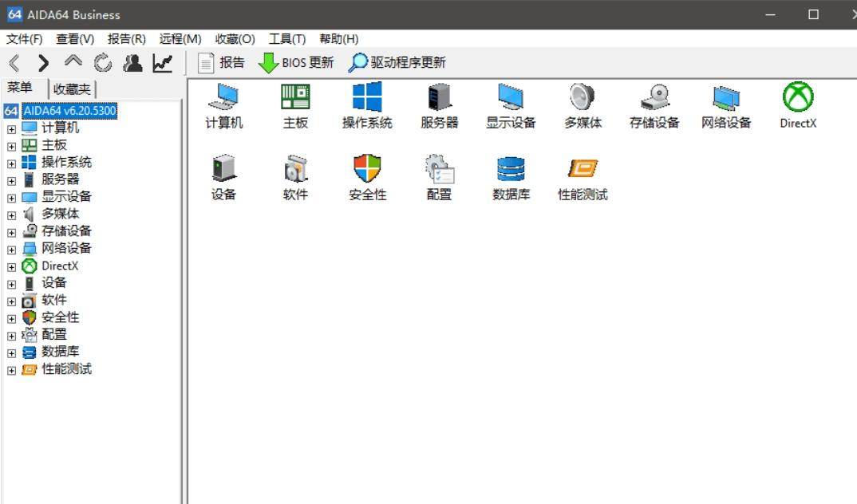Expand the 设备 tree node
This screenshot has width=857, height=504.
tap(11, 284)
